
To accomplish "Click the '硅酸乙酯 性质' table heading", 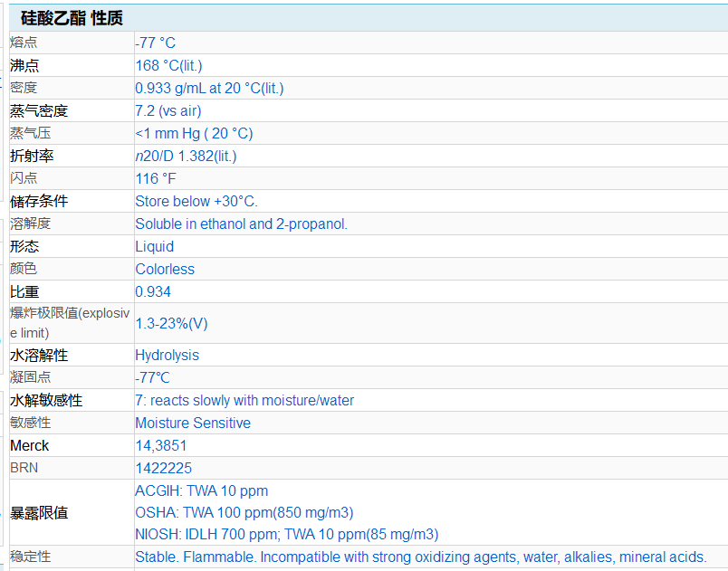I will (x=72, y=17).
